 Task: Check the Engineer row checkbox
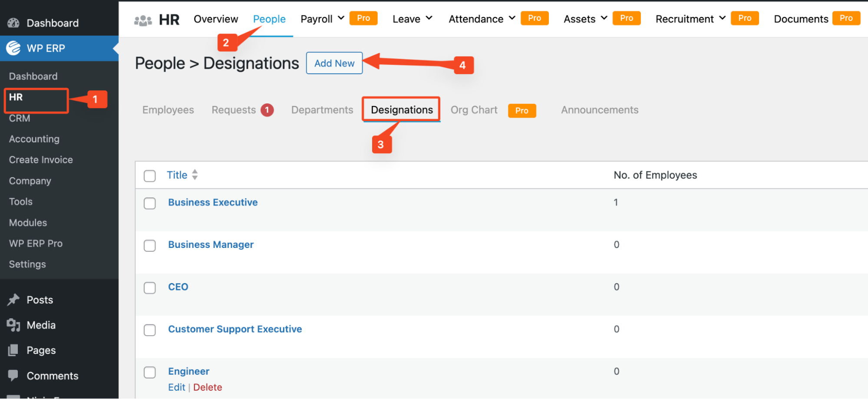[x=150, y=372]
